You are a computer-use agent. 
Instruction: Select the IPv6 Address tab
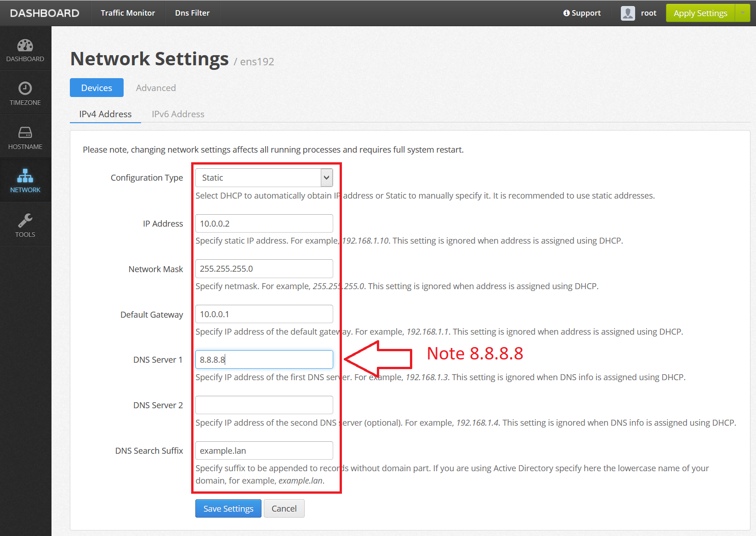(178, 114)
